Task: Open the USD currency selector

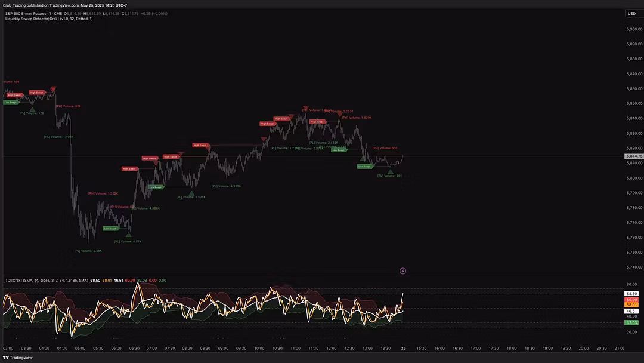Action: coord(631,13)
